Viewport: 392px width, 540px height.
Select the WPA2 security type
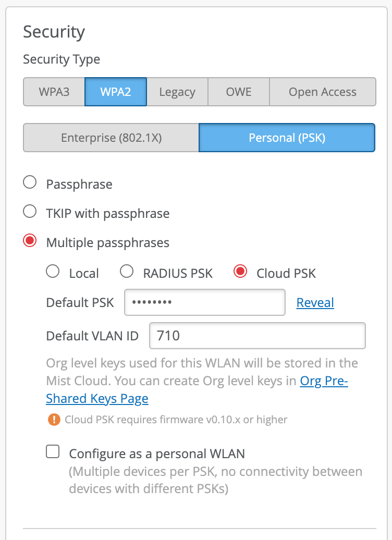(x=116, y=92)
